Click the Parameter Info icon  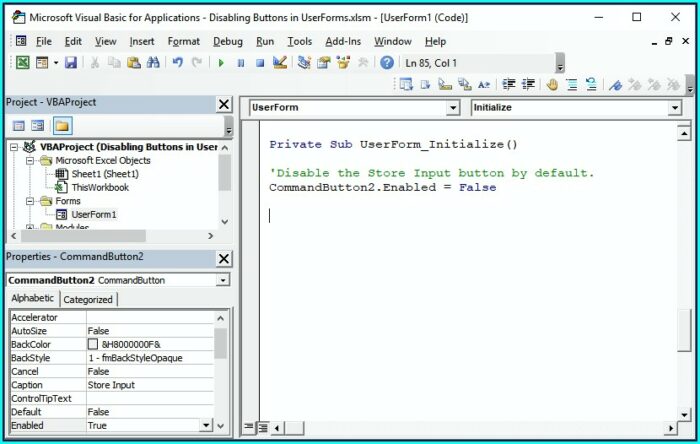coord(464,84)
